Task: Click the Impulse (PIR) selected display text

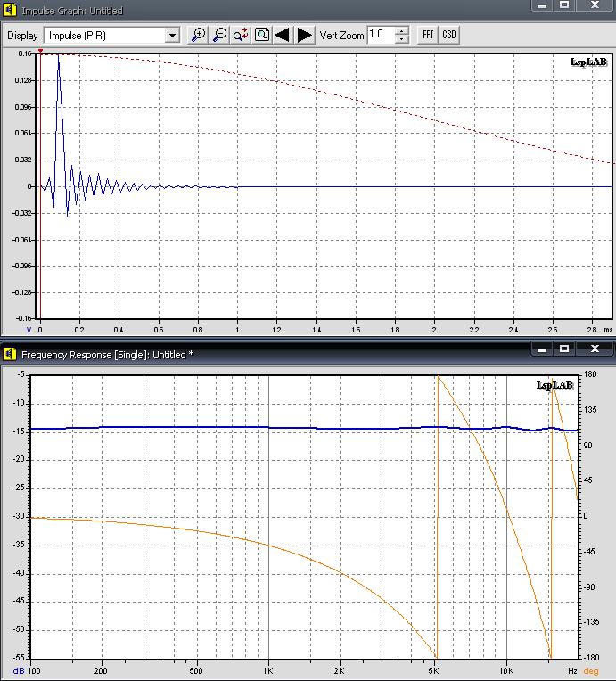Action: point(78,36)
